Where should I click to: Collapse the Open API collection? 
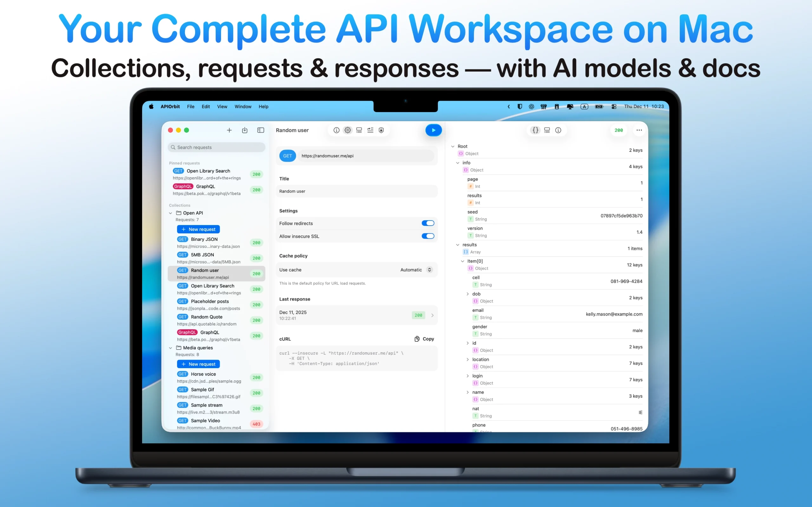point(170,213)
